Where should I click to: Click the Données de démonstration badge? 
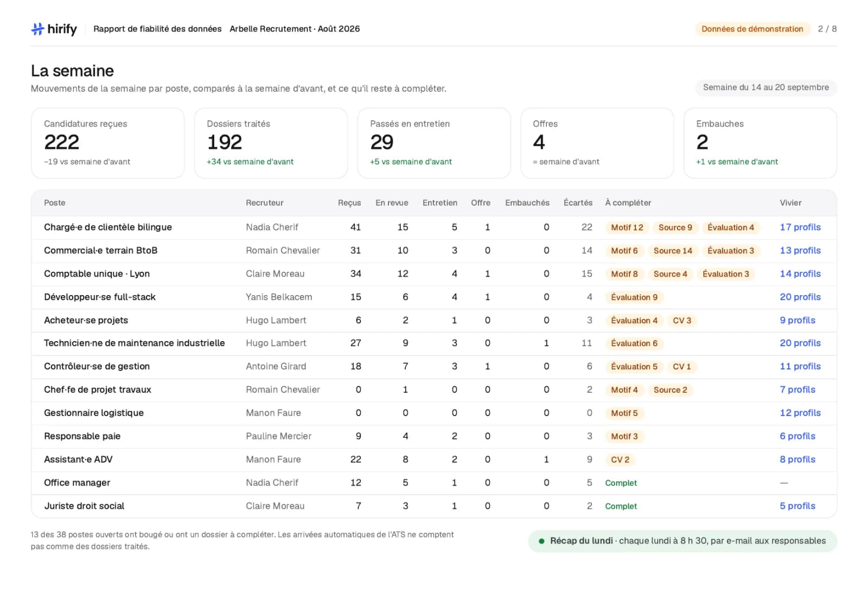[752, 29]
